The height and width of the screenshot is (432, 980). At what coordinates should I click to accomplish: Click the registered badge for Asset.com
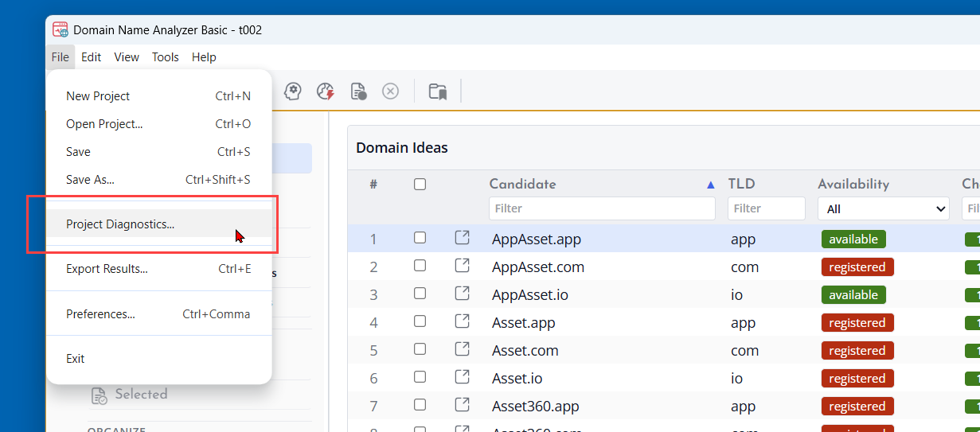point(857,350)
